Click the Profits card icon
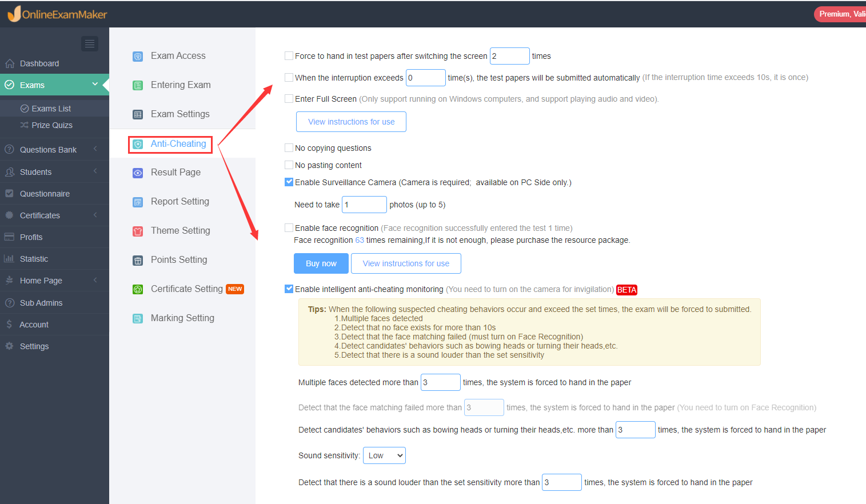This screenshot has height=504, width=866. pos(10,237)
